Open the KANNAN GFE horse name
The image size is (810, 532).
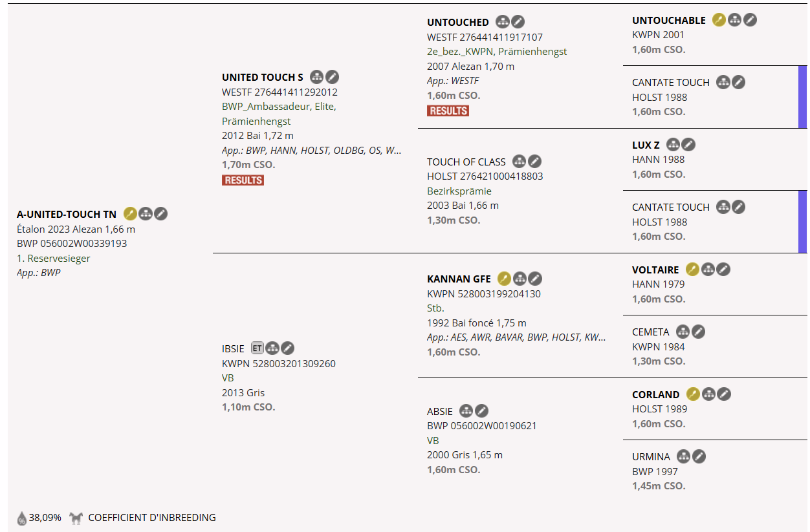click(x=458, y=279)
